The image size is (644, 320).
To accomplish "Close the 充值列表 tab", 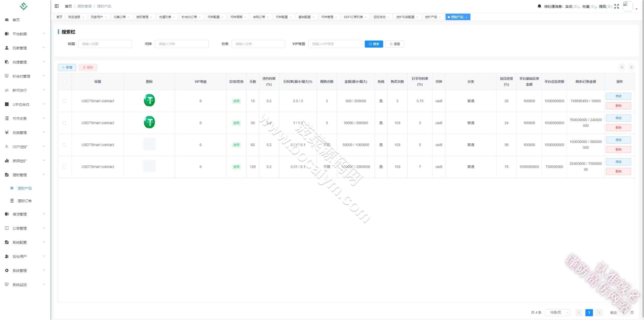I will [x=174, y=17].
